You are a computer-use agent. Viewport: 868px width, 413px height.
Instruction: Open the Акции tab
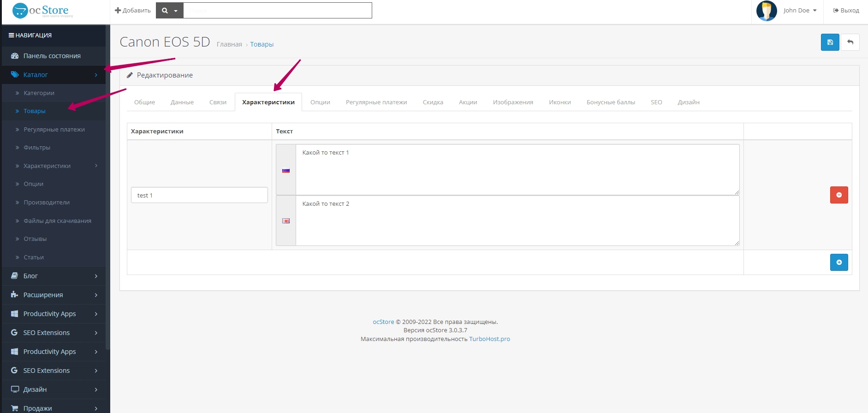pos(468,102)
